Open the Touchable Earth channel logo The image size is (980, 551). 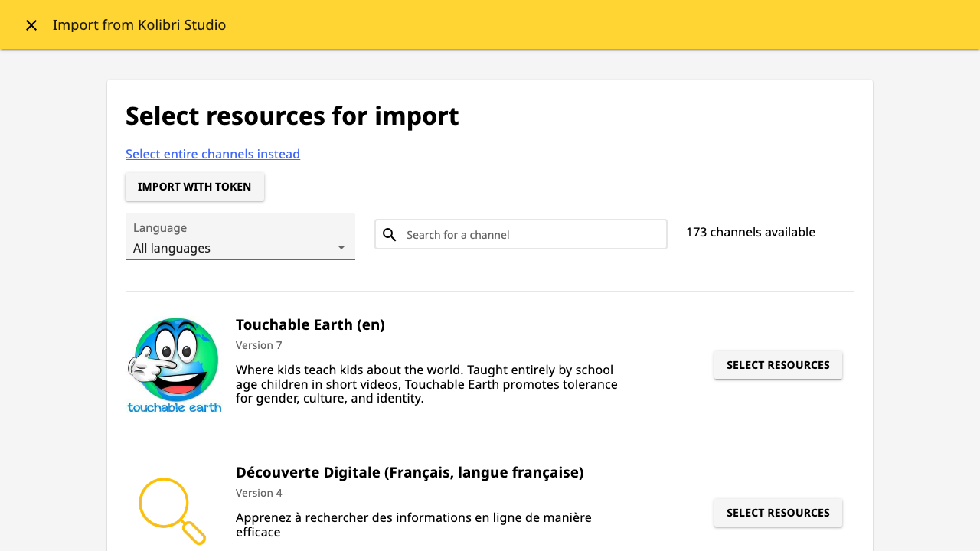pyautogui.click(x=175, y=365)
